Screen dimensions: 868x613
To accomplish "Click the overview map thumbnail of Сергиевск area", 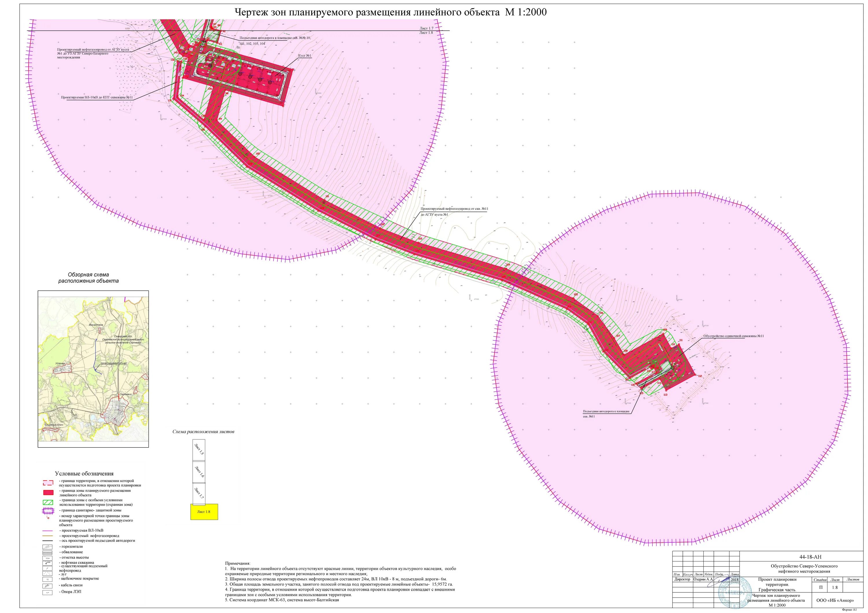I will [93, 369].
